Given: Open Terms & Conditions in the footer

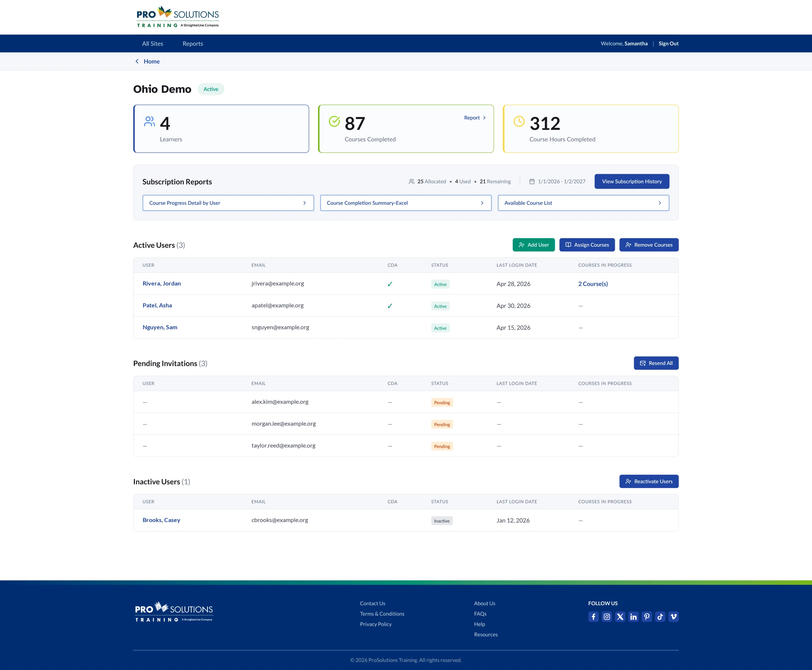Looking at the screenshot, I should click(382, 614).
